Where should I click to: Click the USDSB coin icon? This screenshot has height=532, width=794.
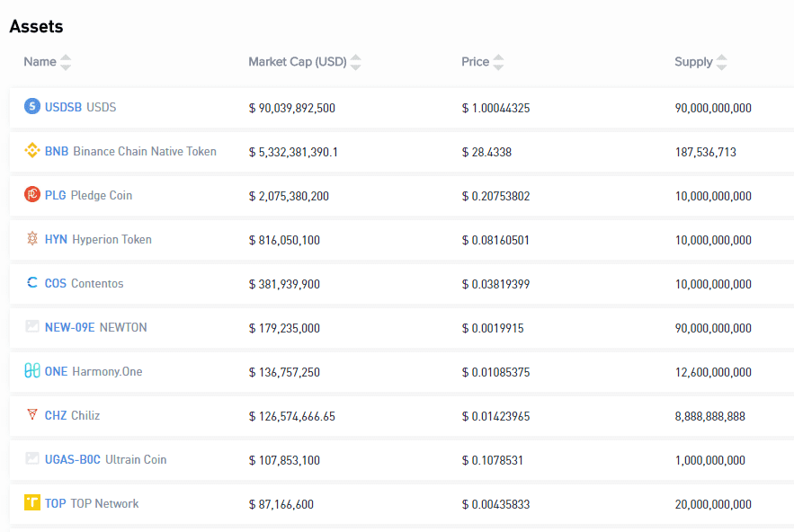coord(31,106)
